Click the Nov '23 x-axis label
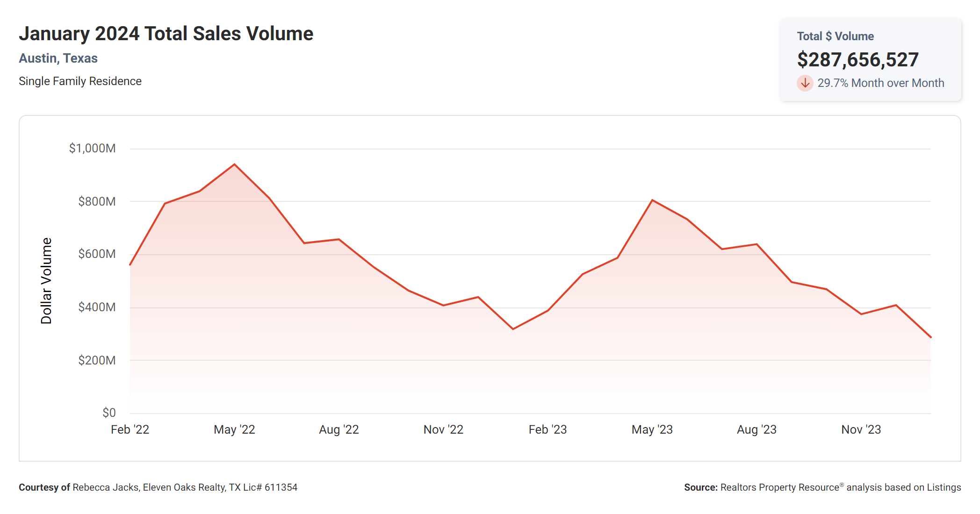 click(x=861, y=429)
